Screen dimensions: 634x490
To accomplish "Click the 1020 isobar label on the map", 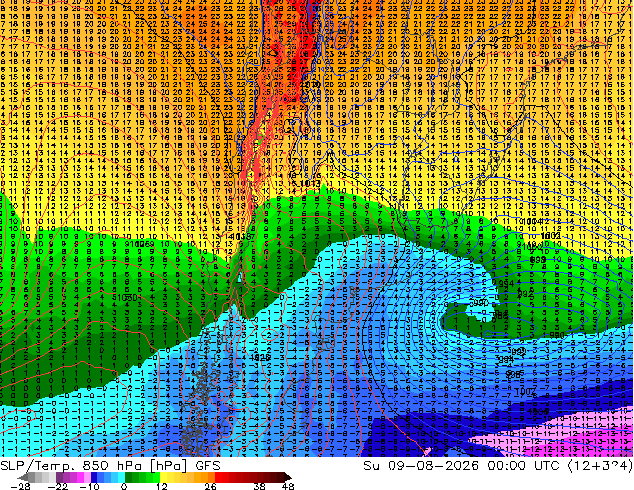I will click(260, 357).
